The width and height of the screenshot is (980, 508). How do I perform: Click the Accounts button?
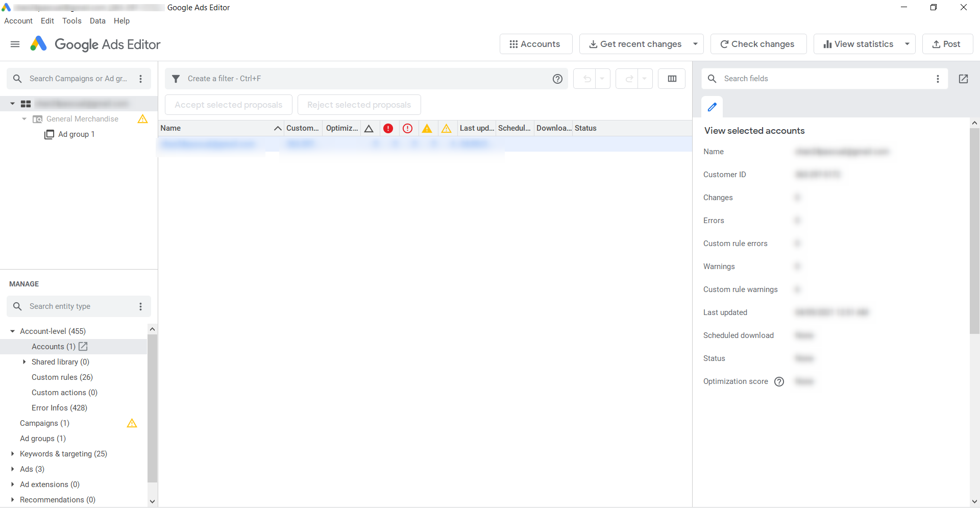(536, 44)
